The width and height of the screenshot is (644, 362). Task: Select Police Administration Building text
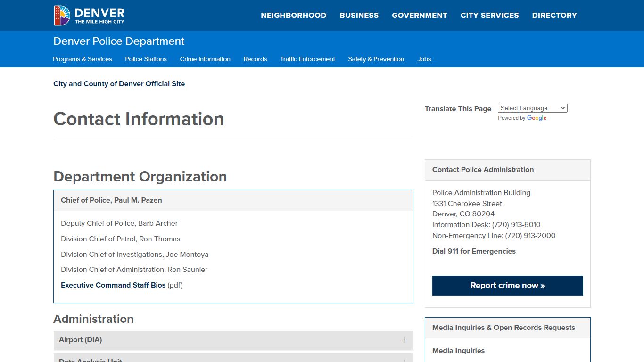click(x=481, y=193)
